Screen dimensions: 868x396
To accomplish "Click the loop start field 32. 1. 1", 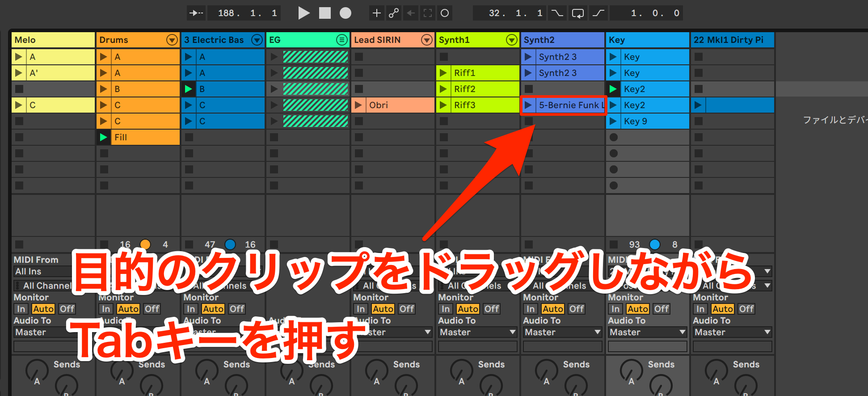I will pyautogui.click(x=510, y=13).
